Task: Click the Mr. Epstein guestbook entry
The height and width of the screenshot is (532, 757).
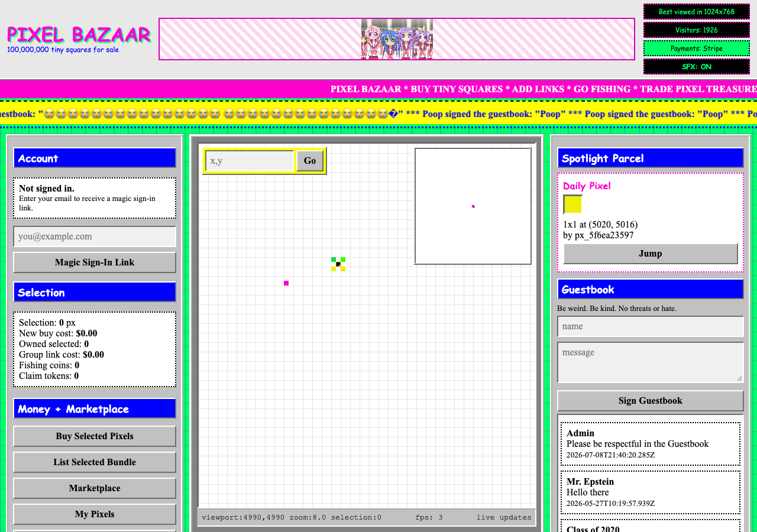Action: (x=651, y=492)
